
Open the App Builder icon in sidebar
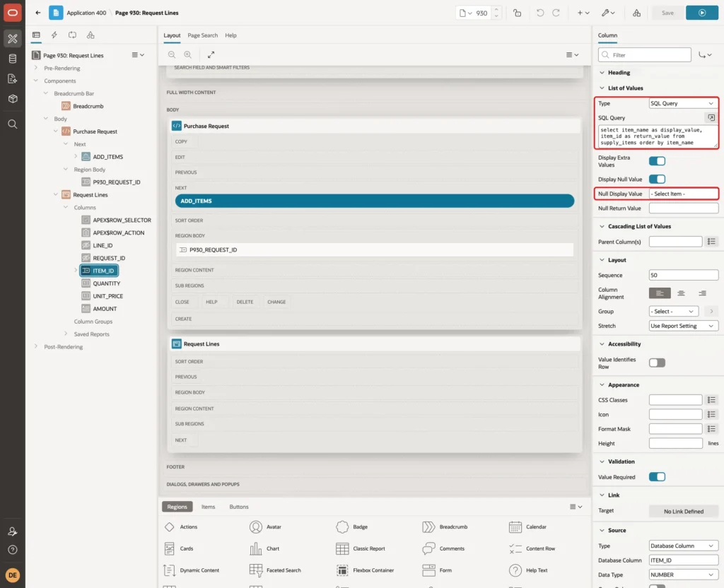[x=13, y=39]
